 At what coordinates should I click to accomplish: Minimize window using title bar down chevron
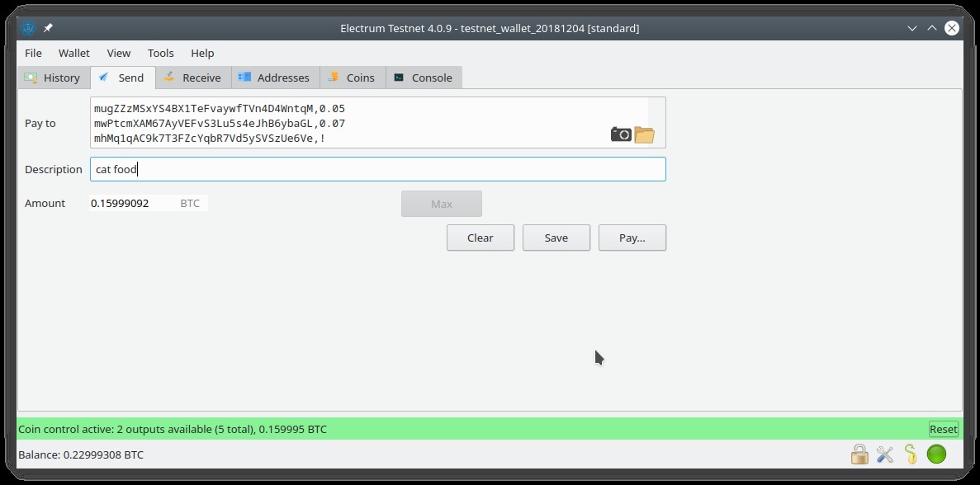point(912,28)
